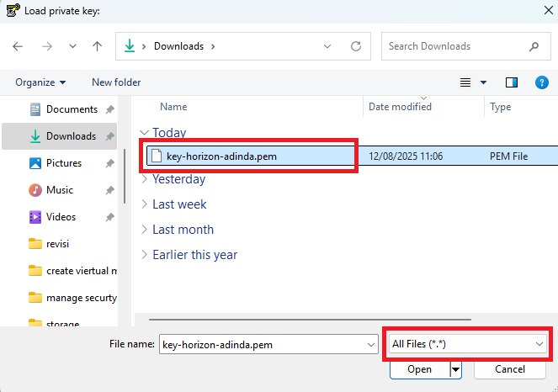The height and width of the screenshot is (392, 558).
Task: Click the list view layout icon
Action: click(x=465, y=82)
